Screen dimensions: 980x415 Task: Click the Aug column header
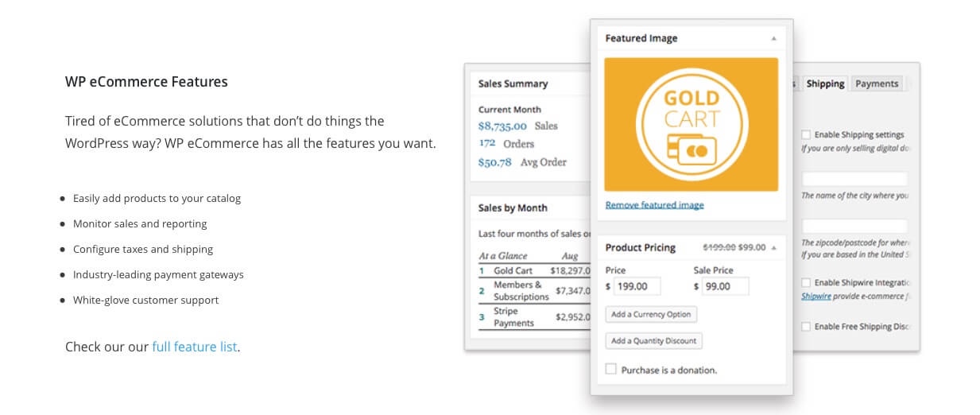coord(569,257)
